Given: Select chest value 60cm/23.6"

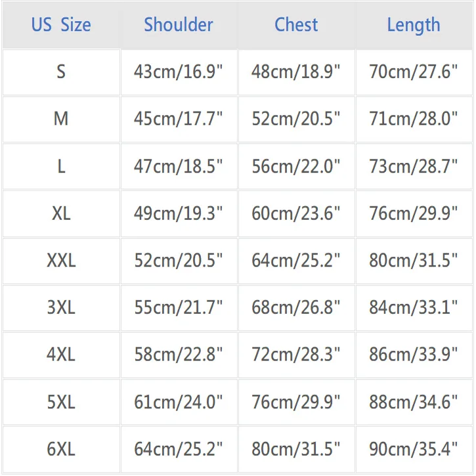Looking at the screenshot, I should click(296, 213).
